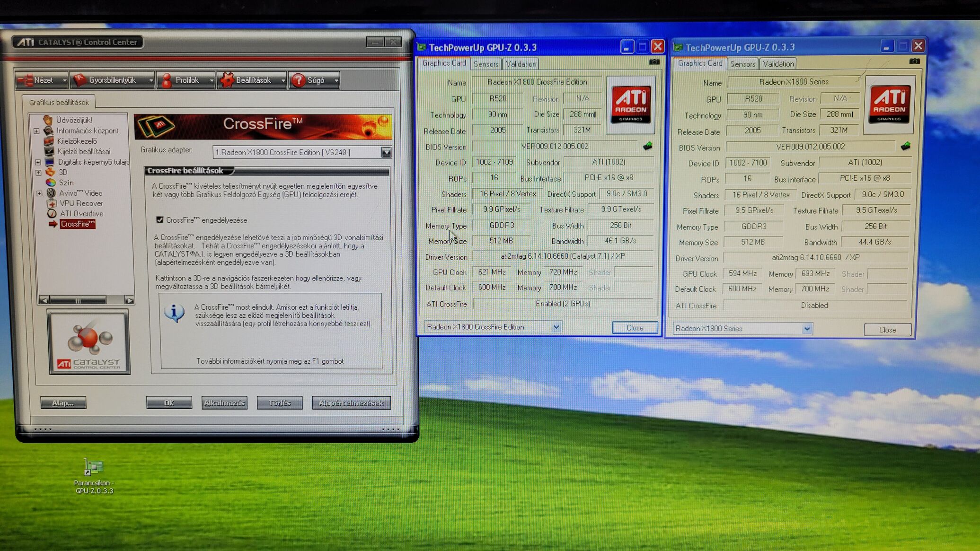Open the Súgó help menu
Viewport: 980px width, 551px height.
tap(314, 80)
